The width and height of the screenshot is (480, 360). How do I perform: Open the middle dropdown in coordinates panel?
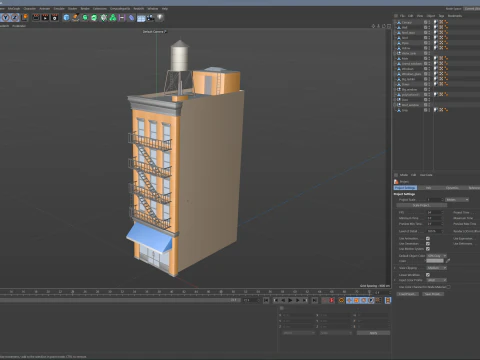335,333
